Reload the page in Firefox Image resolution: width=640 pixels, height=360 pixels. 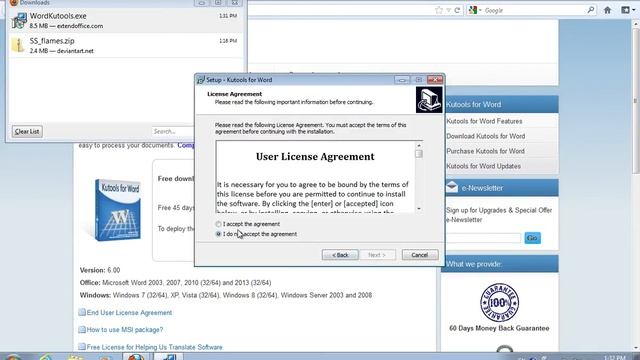[457, 10]
